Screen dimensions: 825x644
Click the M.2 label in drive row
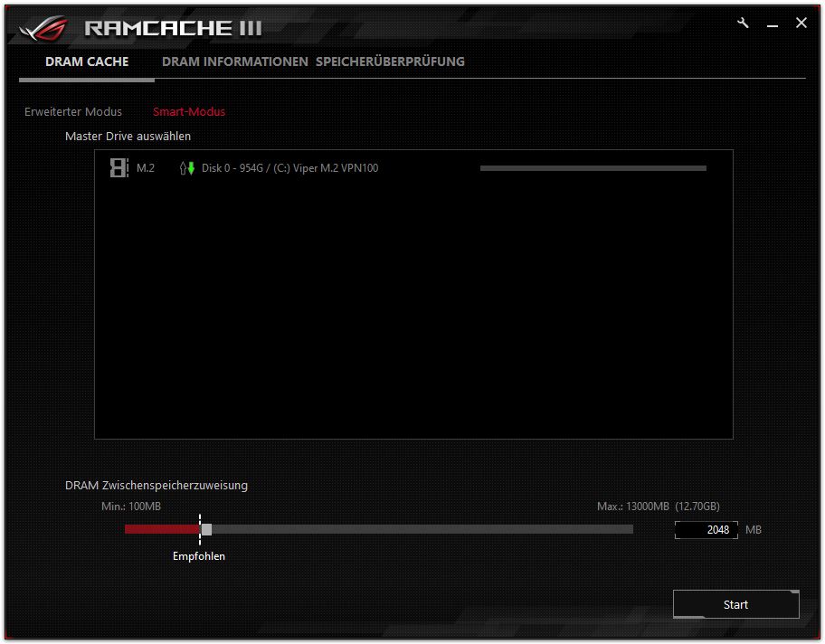[x=146, y=168]
